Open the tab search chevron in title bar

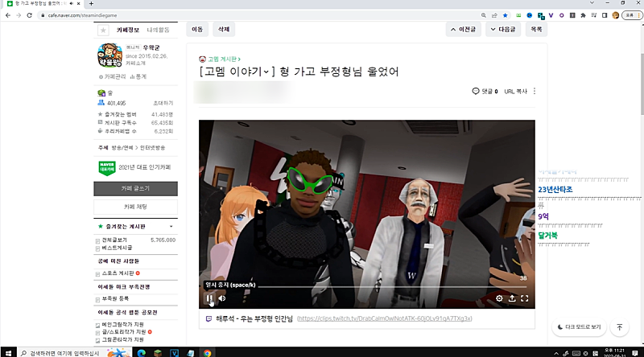592,3
